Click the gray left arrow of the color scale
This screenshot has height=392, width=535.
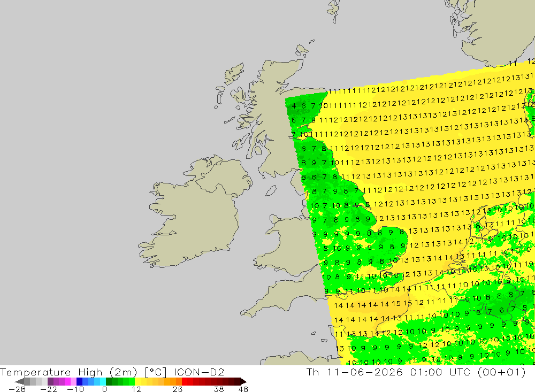coord(19,381)
